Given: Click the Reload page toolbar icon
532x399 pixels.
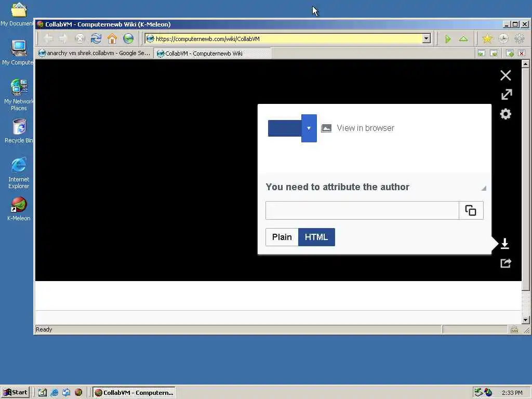Looking at the screenshot, I should pyautogui.click(x=96, y=38).
